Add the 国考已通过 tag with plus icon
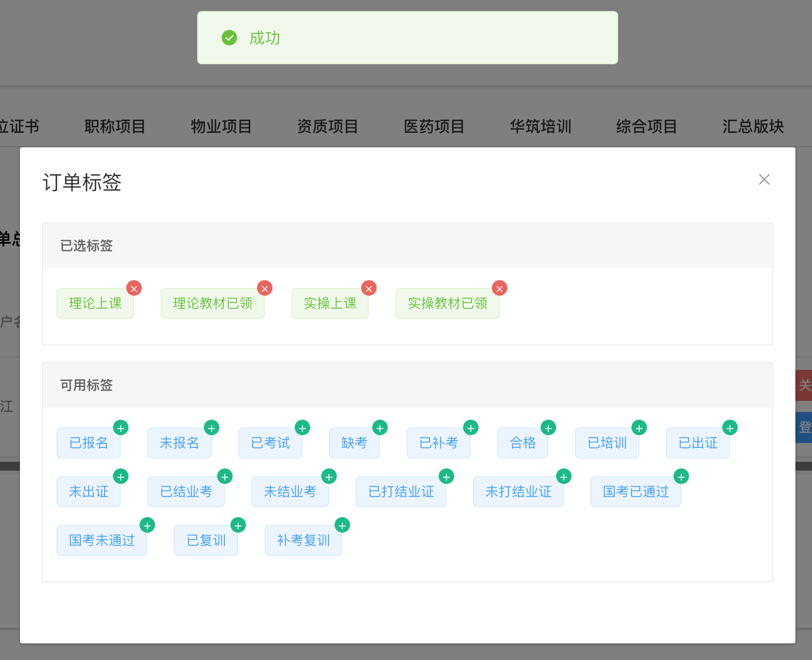 (681, 477)
